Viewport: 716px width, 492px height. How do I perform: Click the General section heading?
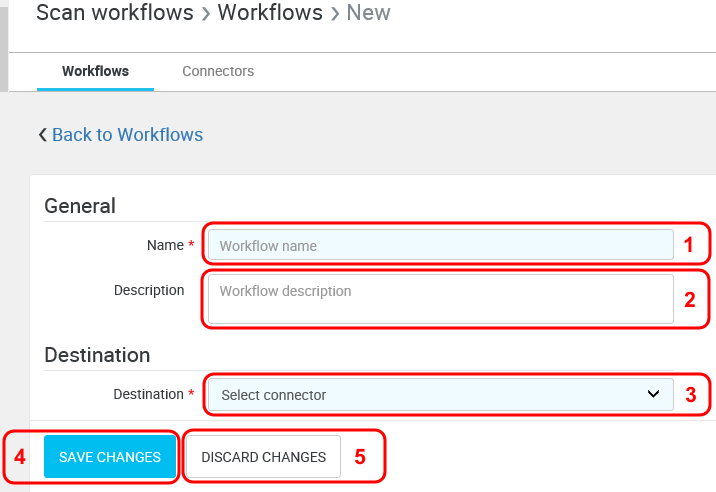(x=80, y=206)
